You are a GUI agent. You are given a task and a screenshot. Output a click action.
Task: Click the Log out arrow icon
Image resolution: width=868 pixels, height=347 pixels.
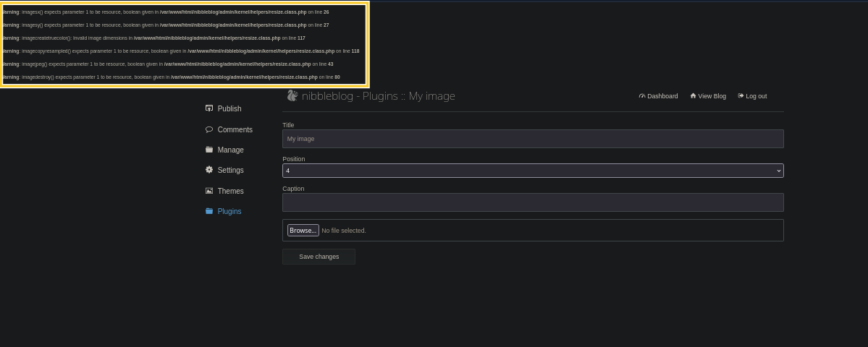point(741,95)
